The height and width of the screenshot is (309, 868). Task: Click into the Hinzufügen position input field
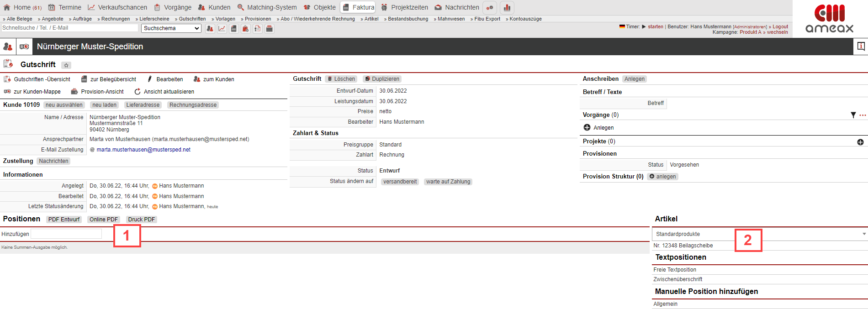(66, 234)
